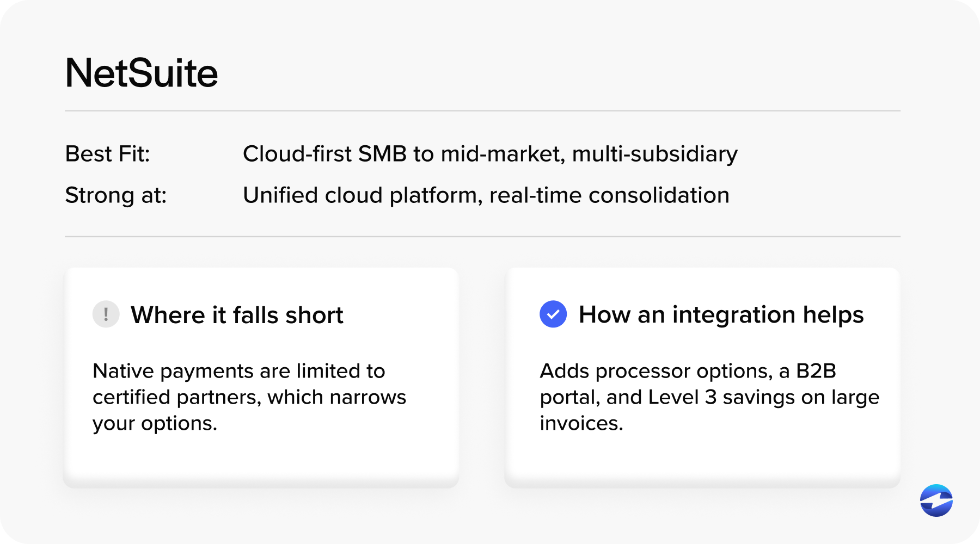
Task: Click the "B2B" text in integration card
Action: tap(816, 371)
